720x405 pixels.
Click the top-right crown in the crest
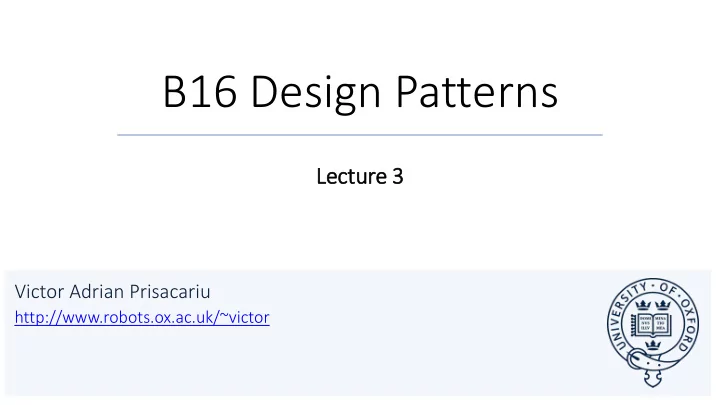coord(663,305)
